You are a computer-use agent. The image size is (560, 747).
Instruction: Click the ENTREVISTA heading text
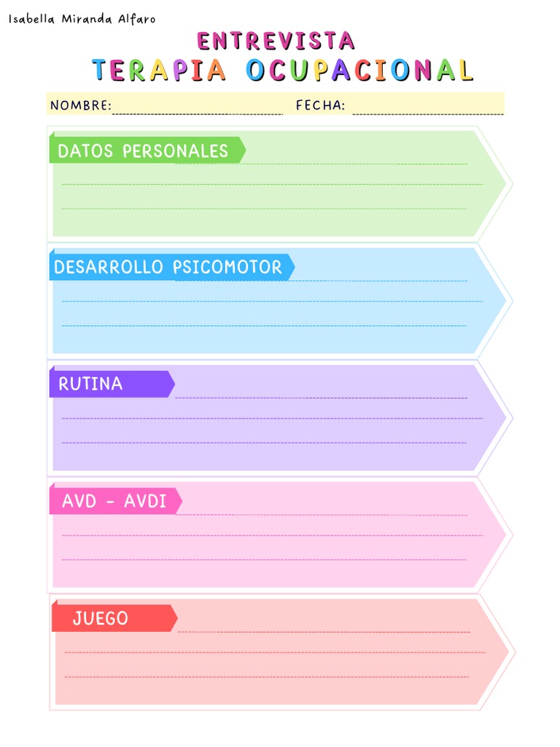click(276, 41)
